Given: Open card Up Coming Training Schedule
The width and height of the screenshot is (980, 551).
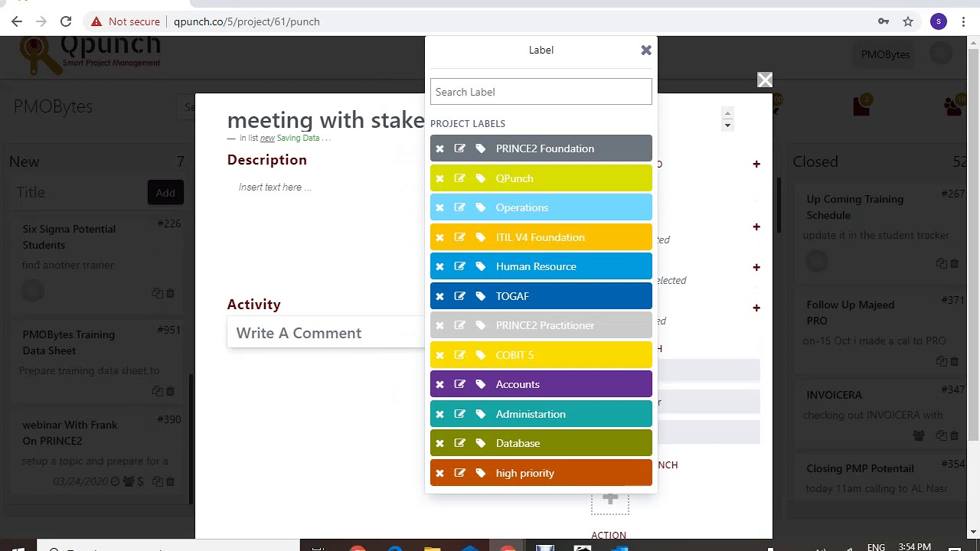Looking at the screenshot, I should [854, 207].
